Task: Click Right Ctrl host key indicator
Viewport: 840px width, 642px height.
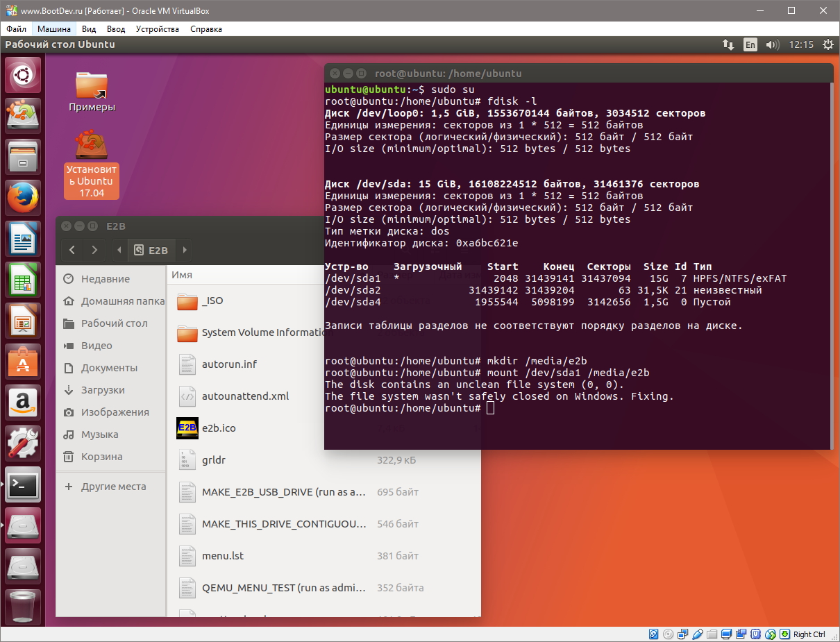Action: point(809,634)
